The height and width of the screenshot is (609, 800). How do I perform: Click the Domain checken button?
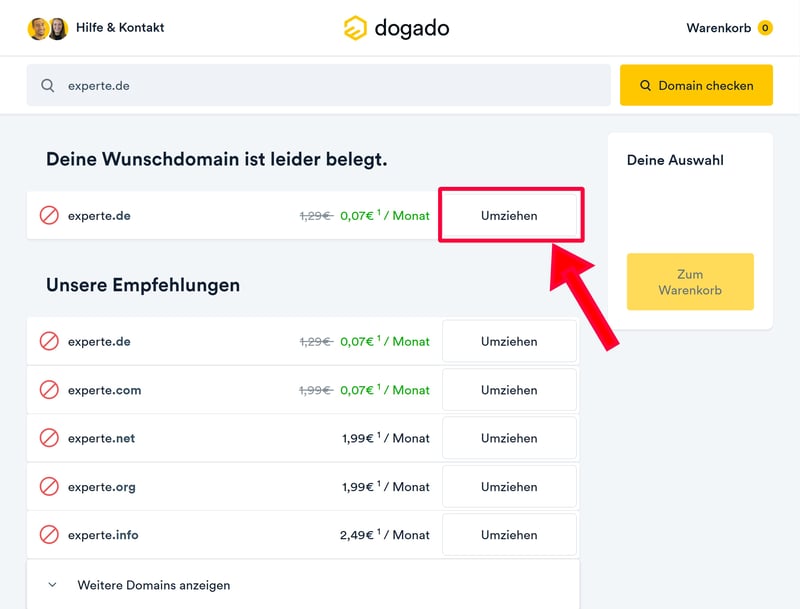click(696, 85)
